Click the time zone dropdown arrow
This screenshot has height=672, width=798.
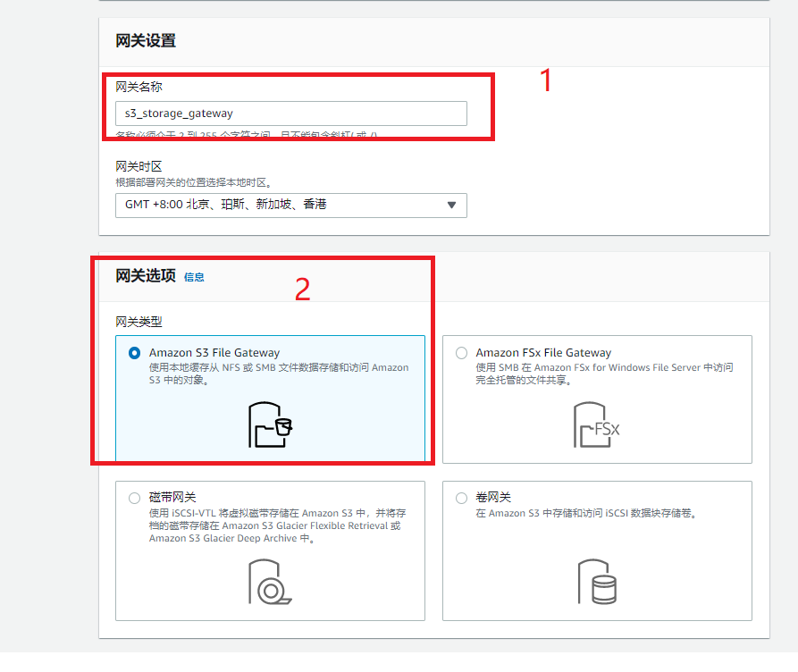tap(451, 206)
